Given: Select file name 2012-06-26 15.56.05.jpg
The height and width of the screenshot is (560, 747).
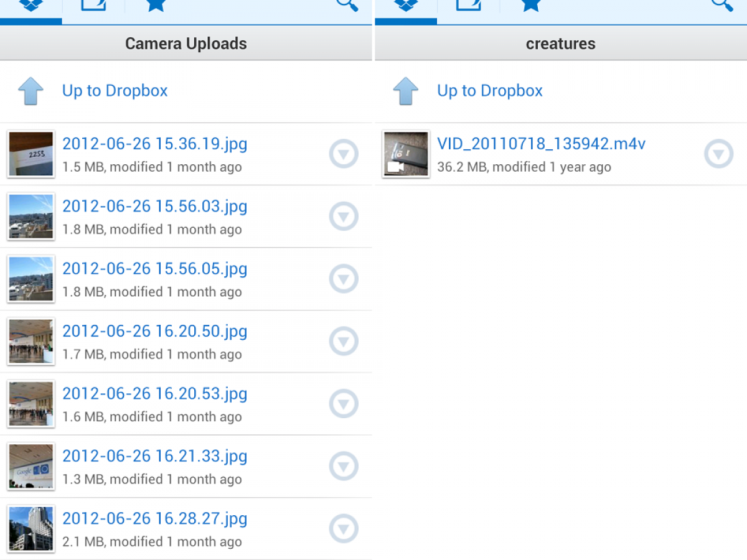Looking at the screenshot, I should pyautogui.click(x=155, y=269).
